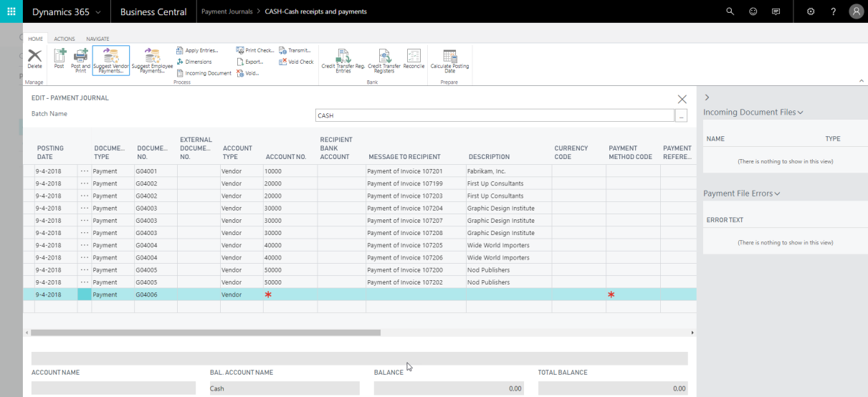Viewport: 868px width, 397px height.
Task: Switch to the HOME ribbon tab
Action: click(35, 39)
